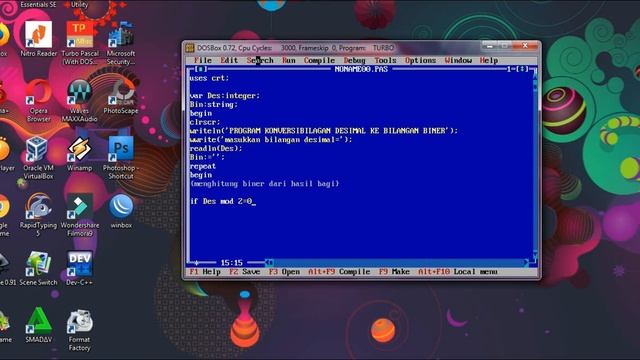The image size is (640, 360).
Task: Click Alt+F9 Compile in the status bar
Action: [339, 272]
